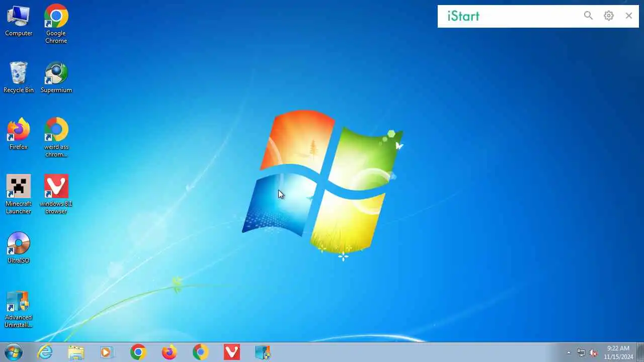Launch Firefox from the taskbar
This screenshot has width=644, height=362.
[x=169, y=352]
